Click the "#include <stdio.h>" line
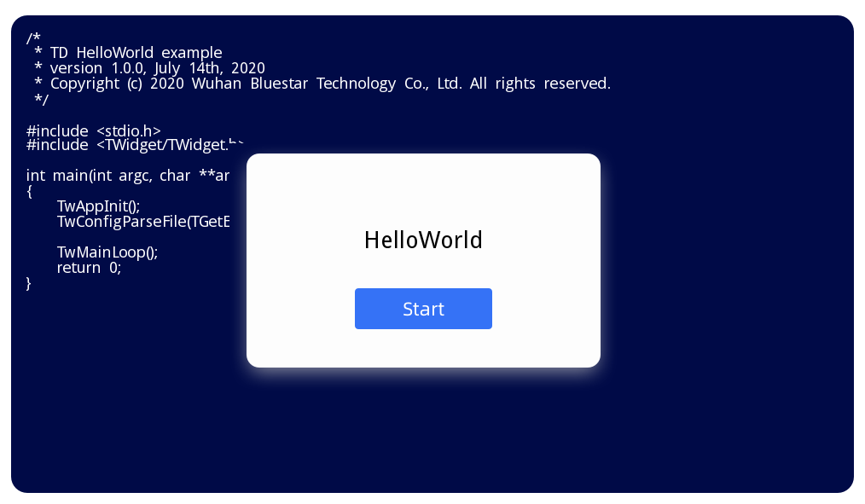Screen dimensions: 865x504 point(94,130)
